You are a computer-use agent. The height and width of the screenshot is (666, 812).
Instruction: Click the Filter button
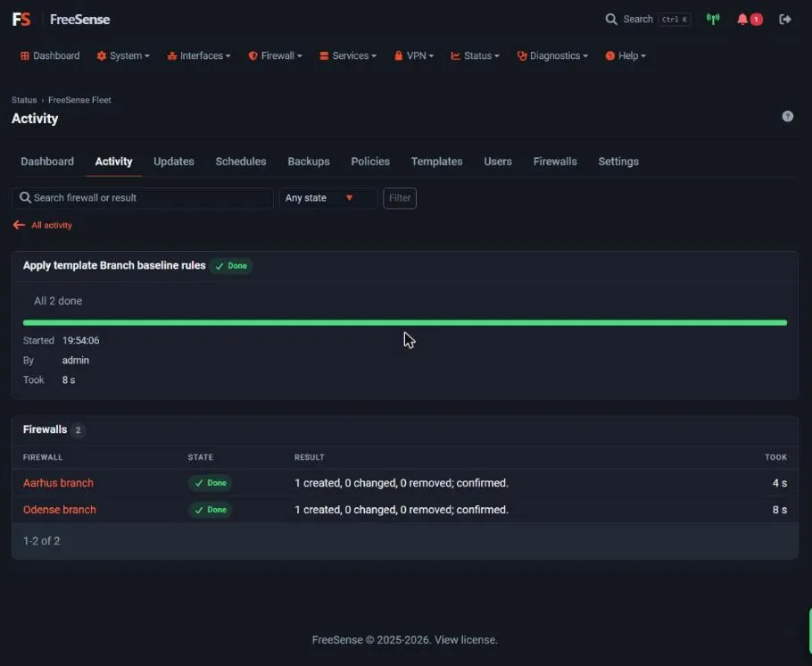click(400, 198)
